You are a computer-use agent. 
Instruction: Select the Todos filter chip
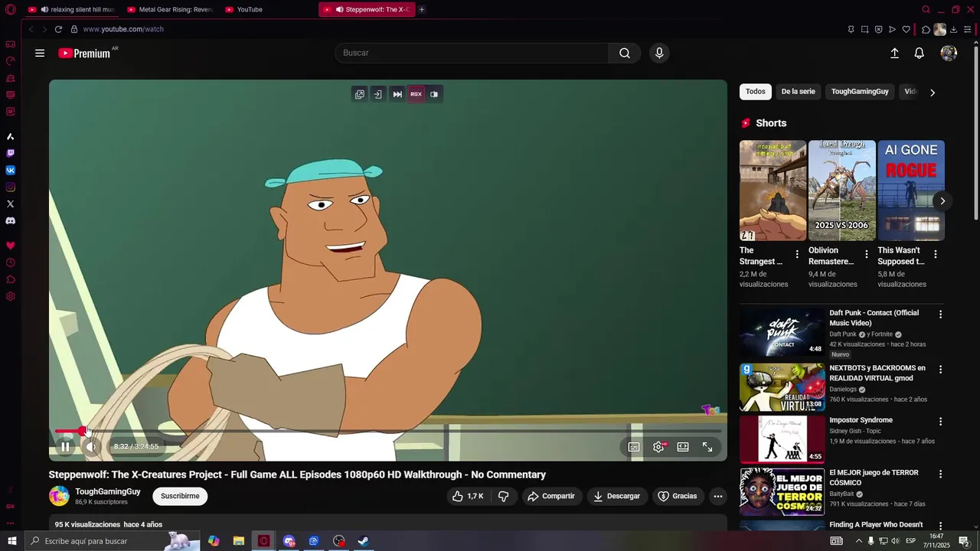pyautogui.click(x=756, y=92)
